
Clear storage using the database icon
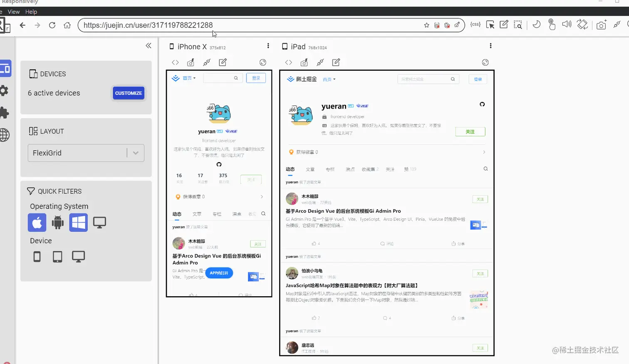pos(437,25)
